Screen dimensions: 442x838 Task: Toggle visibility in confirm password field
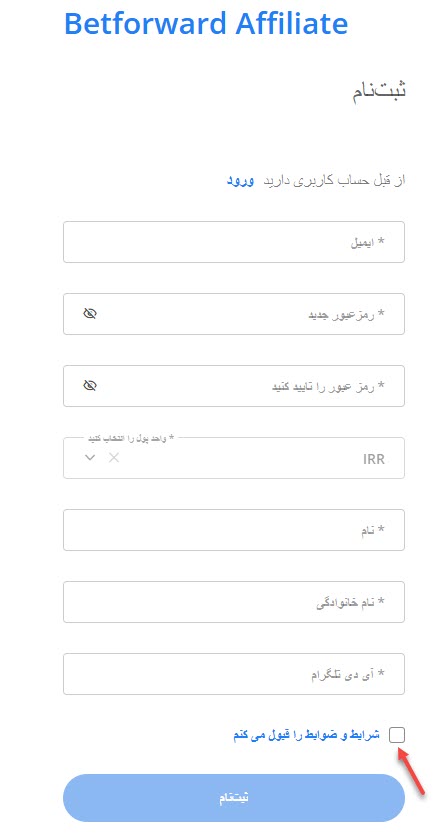[x=90, y=385]
